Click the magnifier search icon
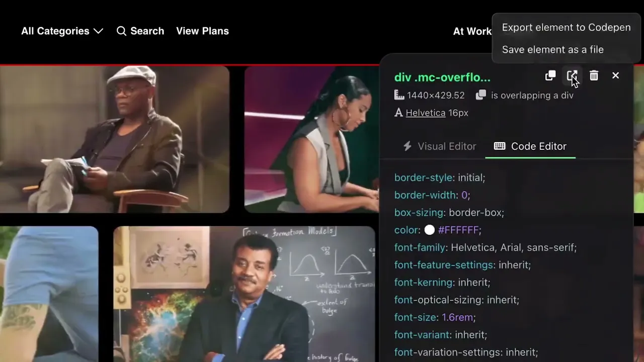The height and width of the screenshot is (362, 644). [121, 31]
